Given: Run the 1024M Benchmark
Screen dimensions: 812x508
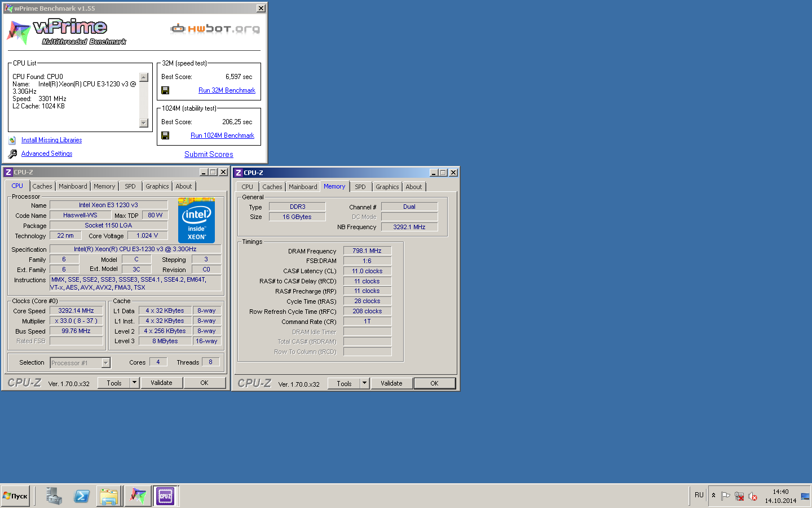Looking at the screenshot, I should pyautogui.click(x=222, y=135).
